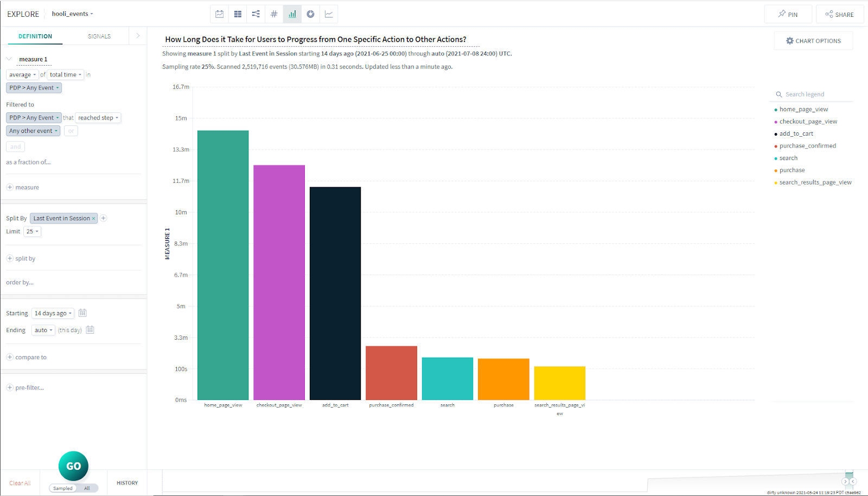This screenshot has width=868, height=496.
Task: Open the Definition tab
Action: (x=35, y=36)
